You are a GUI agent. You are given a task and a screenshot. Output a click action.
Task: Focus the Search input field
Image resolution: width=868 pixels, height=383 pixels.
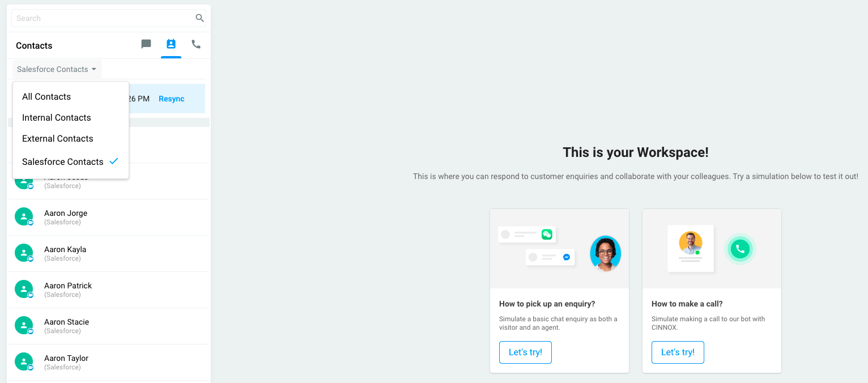pos(102,18)
